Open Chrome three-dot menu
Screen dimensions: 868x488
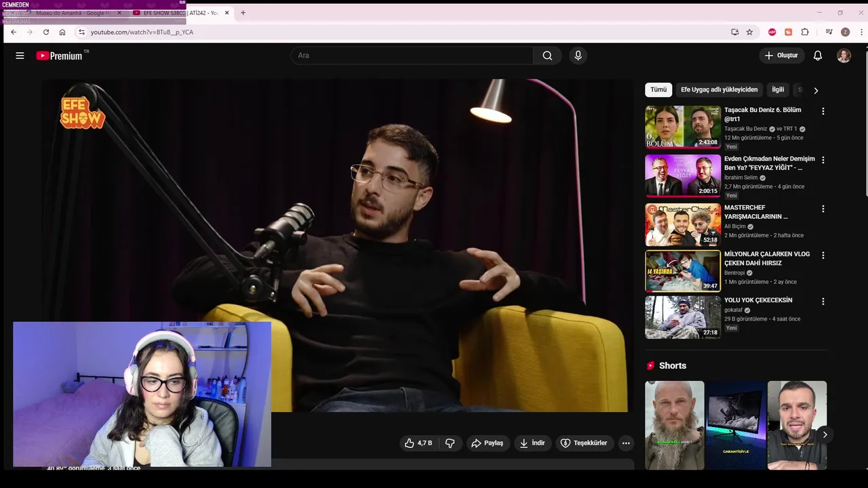coord(861,32)
